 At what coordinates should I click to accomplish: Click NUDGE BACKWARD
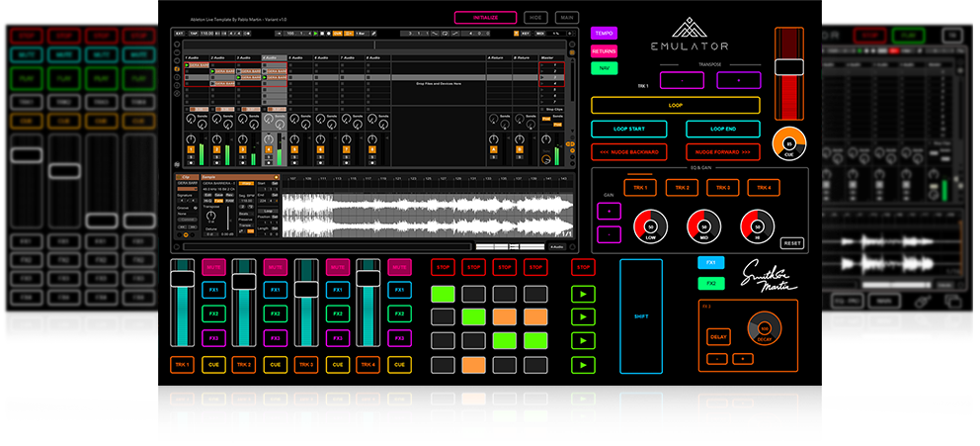[x=629, y=152]
